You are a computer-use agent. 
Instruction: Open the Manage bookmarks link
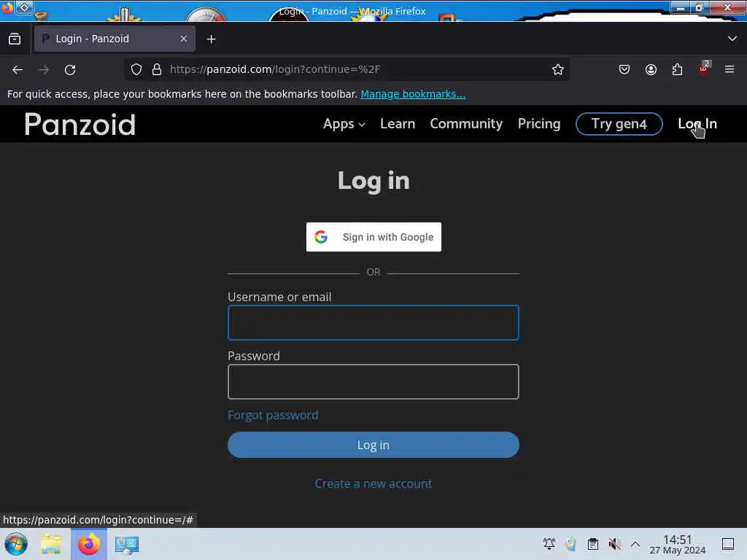tap(413, 94)
